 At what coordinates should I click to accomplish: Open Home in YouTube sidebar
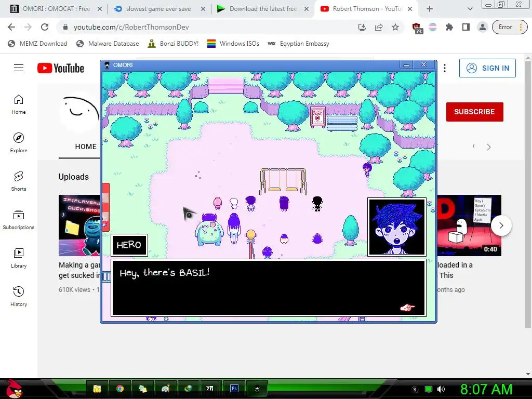19,104
